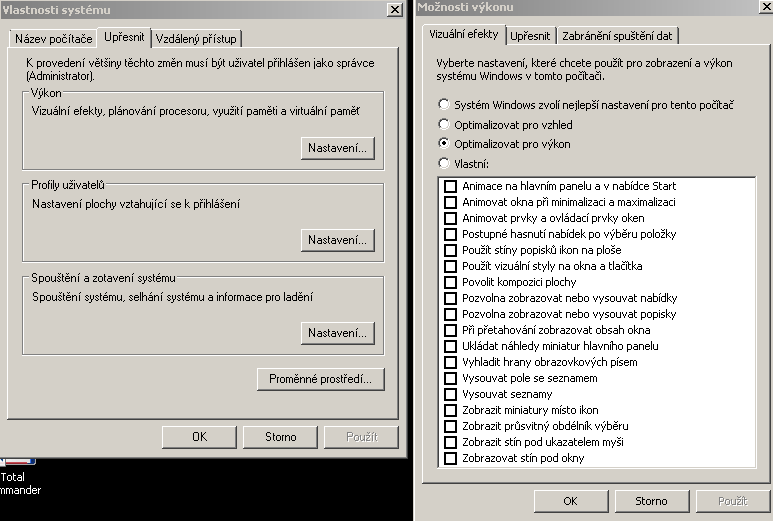Enable Zobrazovat stín pod okny

(x=451, y=458)
